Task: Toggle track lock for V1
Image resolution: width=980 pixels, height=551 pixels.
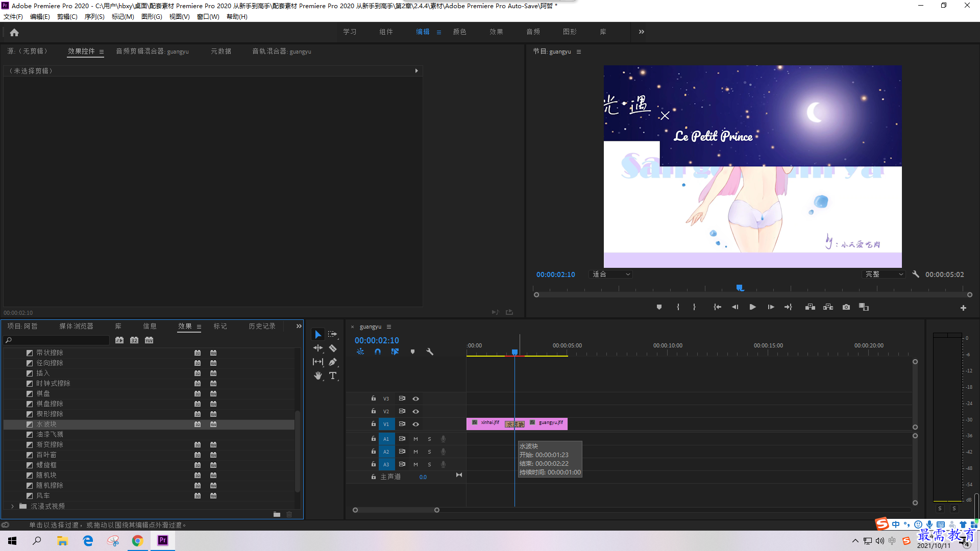Action: point(374,424)
